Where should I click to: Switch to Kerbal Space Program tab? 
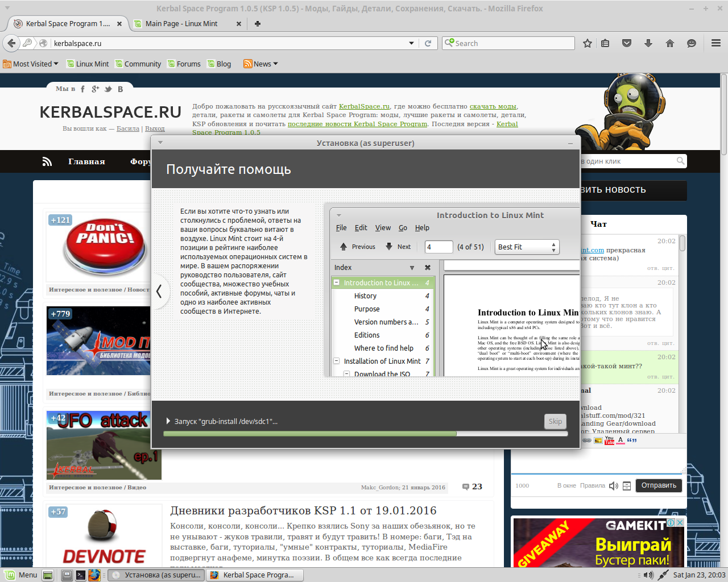68,23
